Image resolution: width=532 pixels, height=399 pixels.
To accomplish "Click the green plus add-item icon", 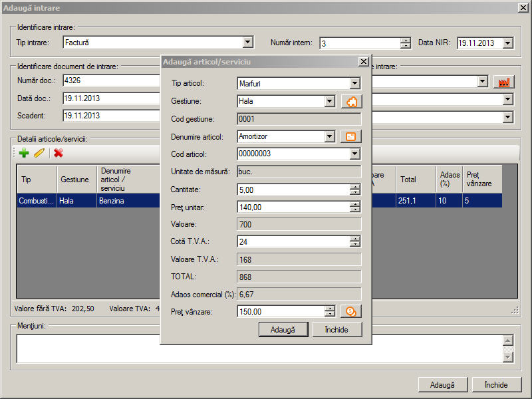I will tap(24, 153).
